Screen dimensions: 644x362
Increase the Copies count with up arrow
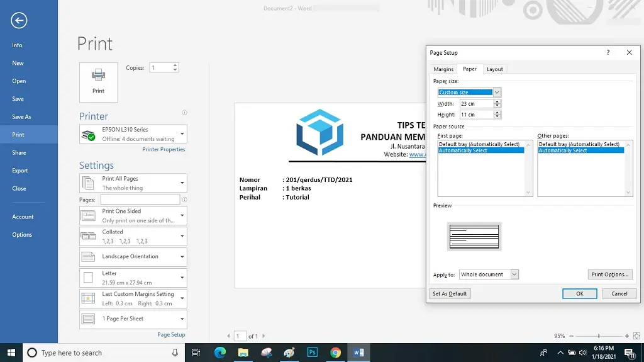(x=175, y=65)
